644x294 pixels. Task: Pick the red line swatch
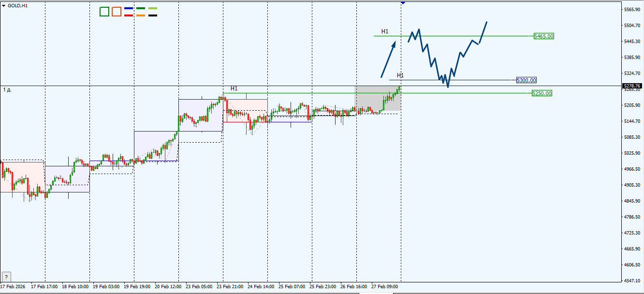point(129,15)
